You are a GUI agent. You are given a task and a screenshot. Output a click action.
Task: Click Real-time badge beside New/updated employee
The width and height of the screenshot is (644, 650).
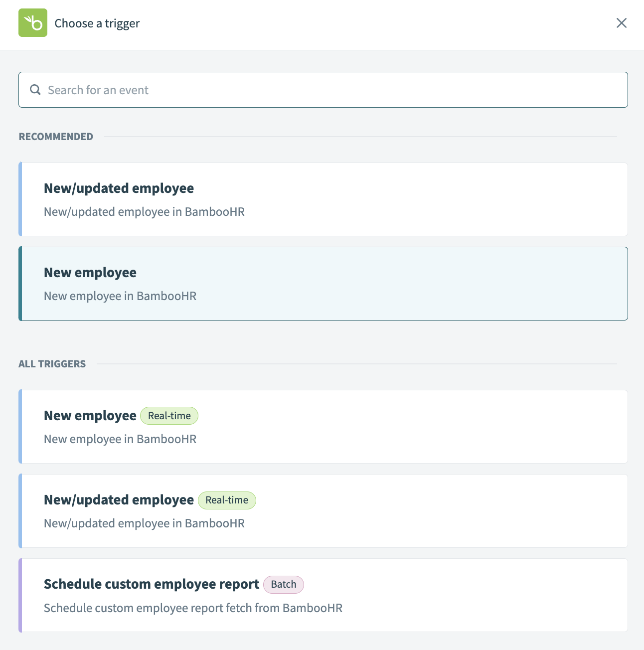(227, 500)
